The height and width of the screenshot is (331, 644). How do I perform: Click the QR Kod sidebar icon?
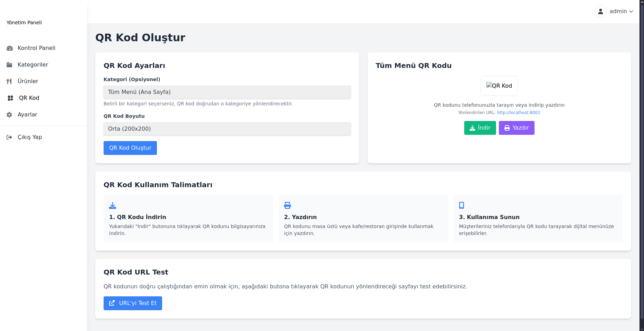coord(10,98)
